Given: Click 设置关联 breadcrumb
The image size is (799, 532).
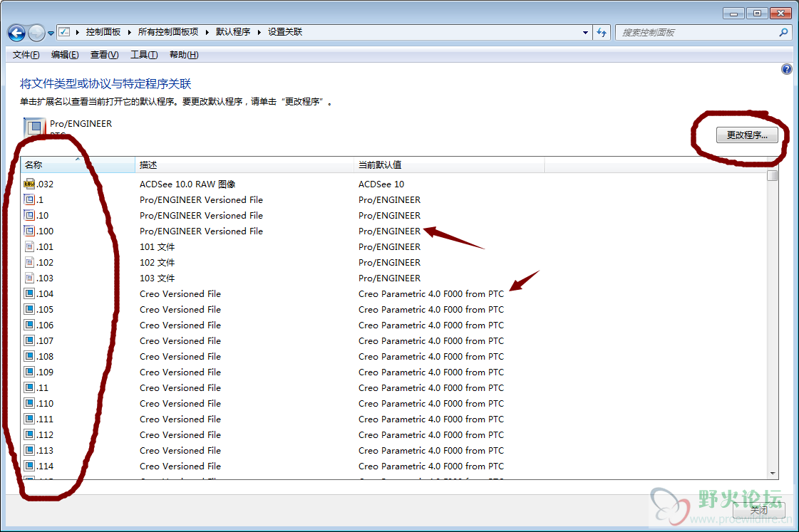Looking at the screenshot, I should [x=285, y=32].
